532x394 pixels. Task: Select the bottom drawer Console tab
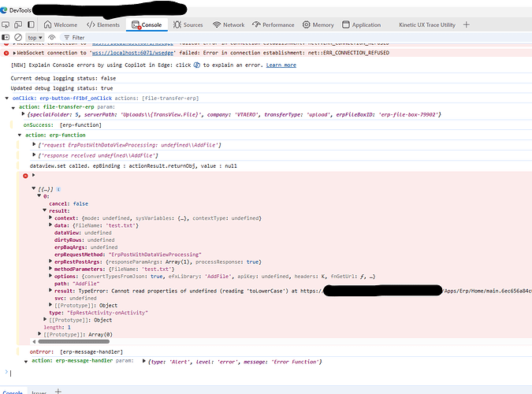13,392
